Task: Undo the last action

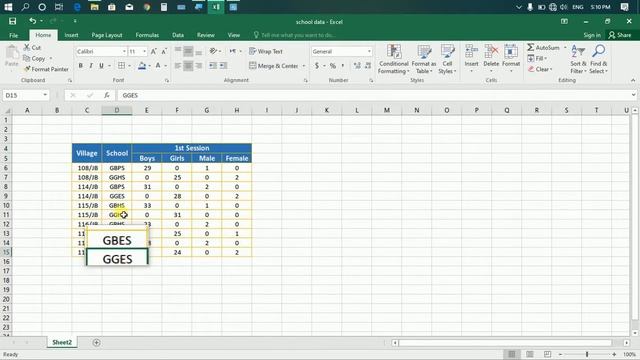Action: click(32, 21)
